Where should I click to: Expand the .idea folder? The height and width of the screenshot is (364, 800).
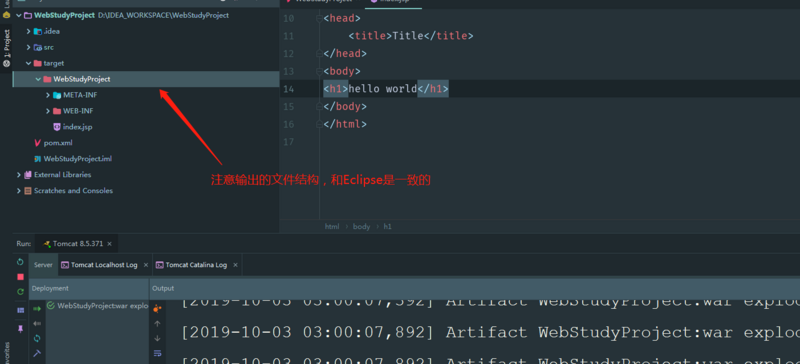tap(29, 31)
